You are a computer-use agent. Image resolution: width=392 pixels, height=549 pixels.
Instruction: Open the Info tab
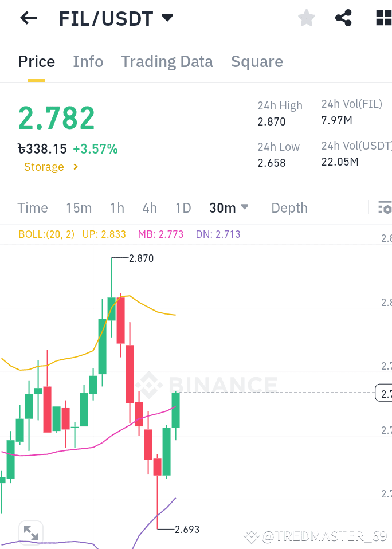coord(88,61)
